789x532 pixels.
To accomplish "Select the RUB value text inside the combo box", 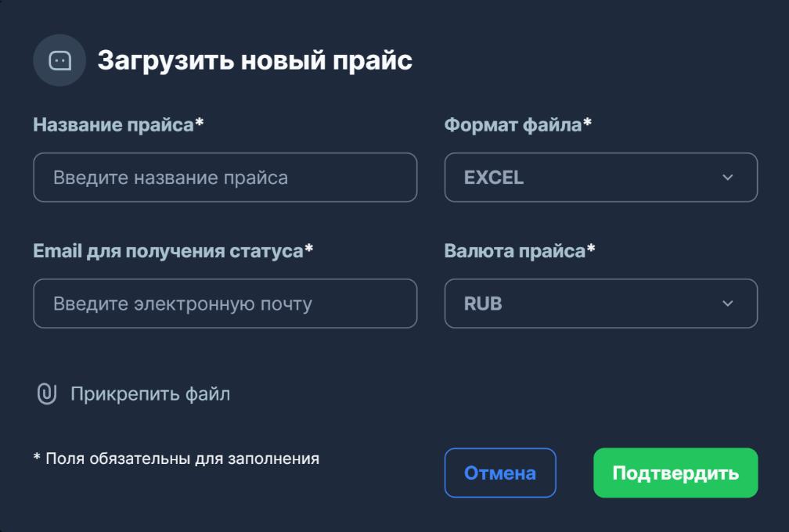I will click(x=481, y=304).
